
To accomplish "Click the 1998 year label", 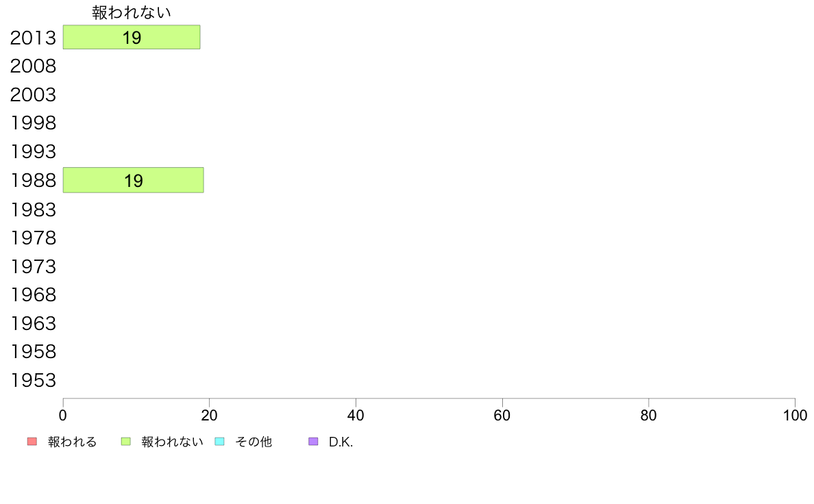I will (33, 123).
